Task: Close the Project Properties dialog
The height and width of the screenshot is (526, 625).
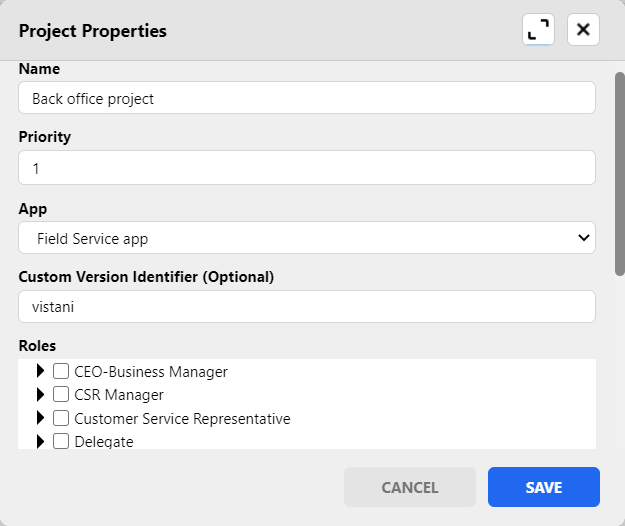Action: [x=583, y=30]
